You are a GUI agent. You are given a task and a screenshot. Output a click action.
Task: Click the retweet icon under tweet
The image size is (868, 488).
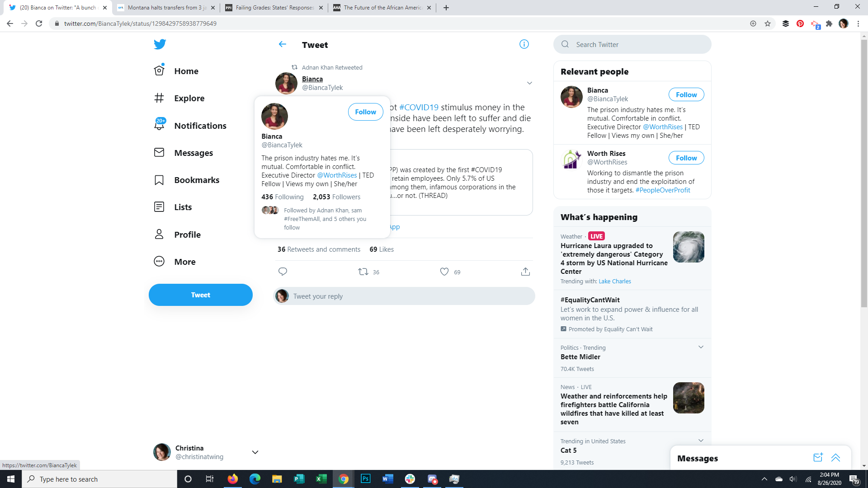coord(363,272)
